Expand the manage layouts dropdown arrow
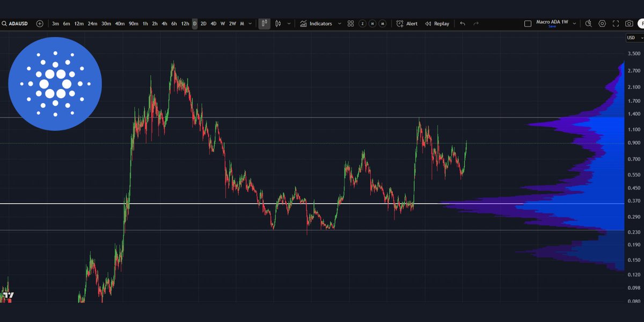 [575, 24]
